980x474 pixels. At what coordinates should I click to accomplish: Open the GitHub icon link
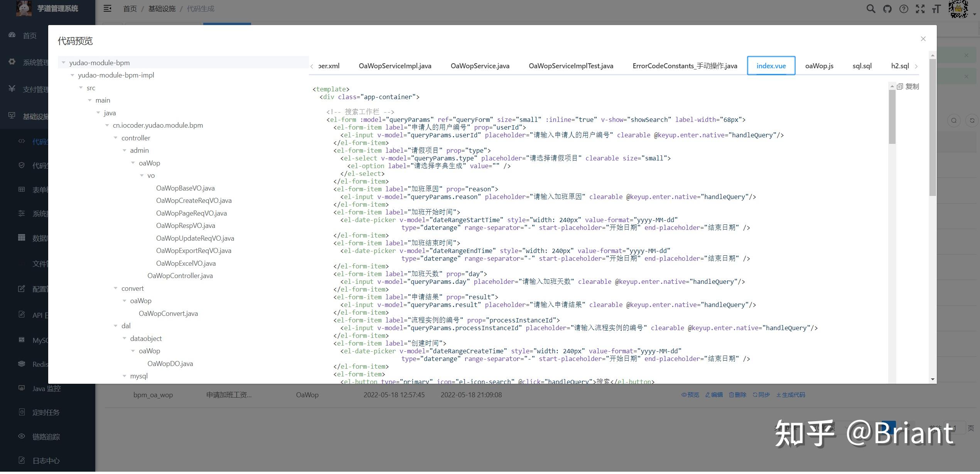coord(887,9)
